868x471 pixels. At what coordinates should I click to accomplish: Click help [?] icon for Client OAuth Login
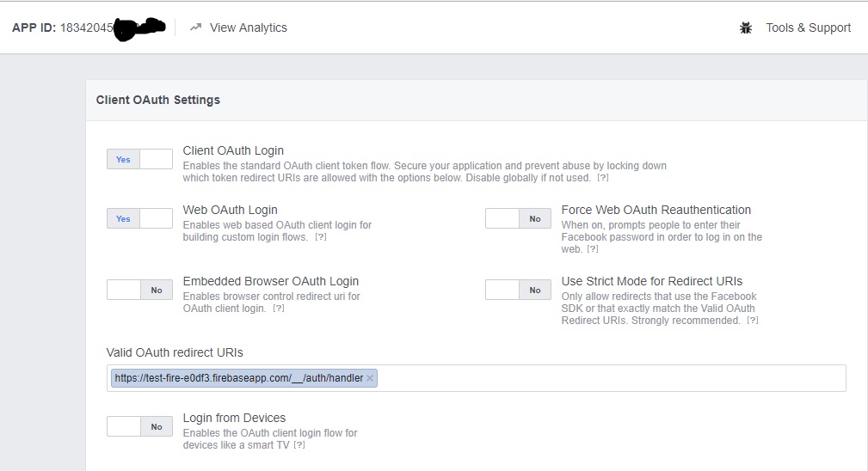[x=603, y=178]
